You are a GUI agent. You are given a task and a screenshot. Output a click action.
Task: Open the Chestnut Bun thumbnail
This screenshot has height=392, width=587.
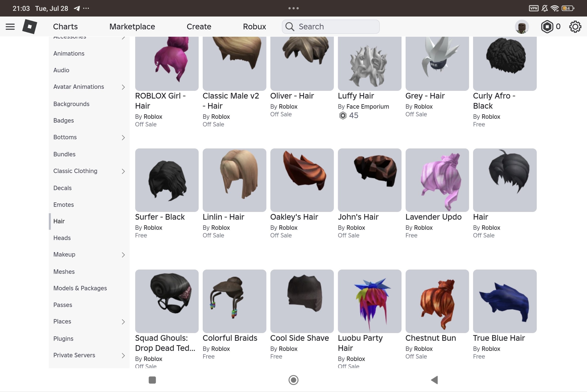point(437,301)
